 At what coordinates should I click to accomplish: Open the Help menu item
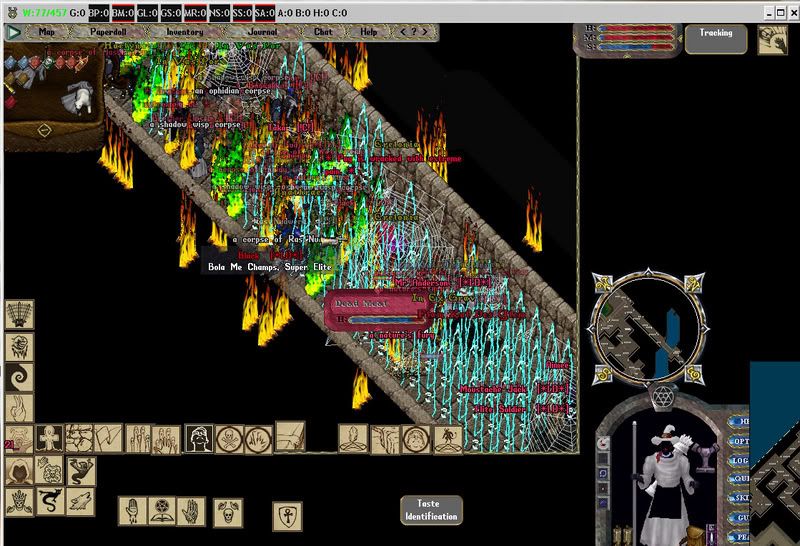click(x=368, y=32)
